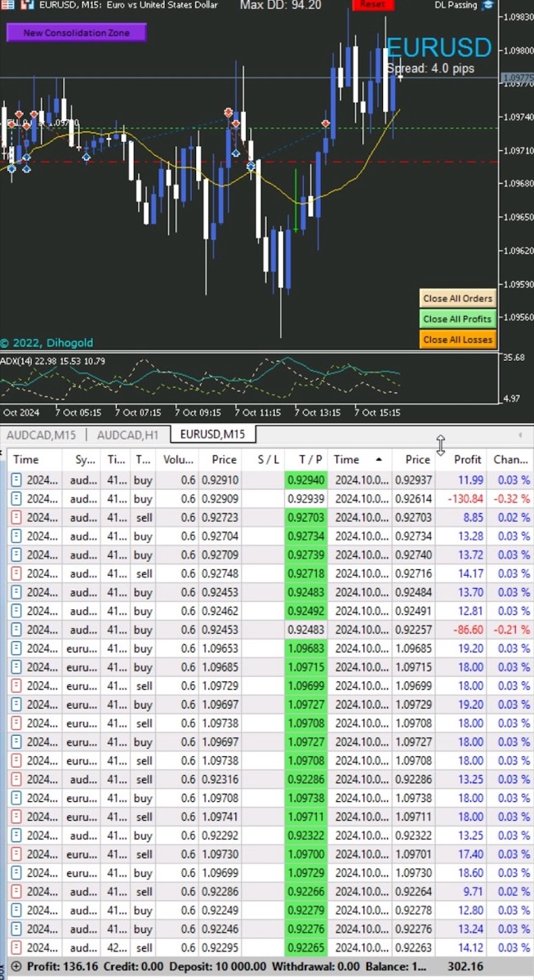Click the buy icon on row with profit 13.28

coord(17,537)
